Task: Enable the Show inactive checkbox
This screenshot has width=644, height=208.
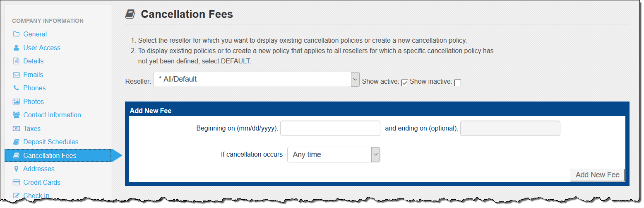Action: pos(457,82)
